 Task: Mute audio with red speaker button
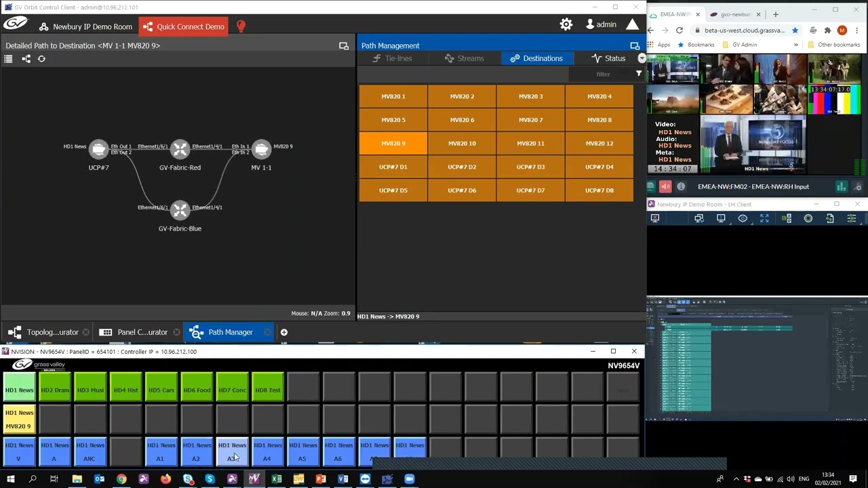(665, 186)
